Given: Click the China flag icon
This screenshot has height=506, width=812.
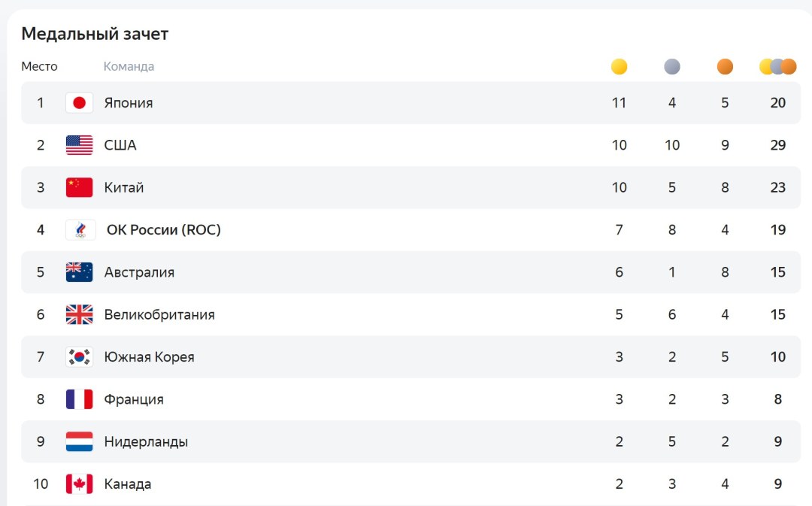Looking at the screenshot, I should pos(79,187).
